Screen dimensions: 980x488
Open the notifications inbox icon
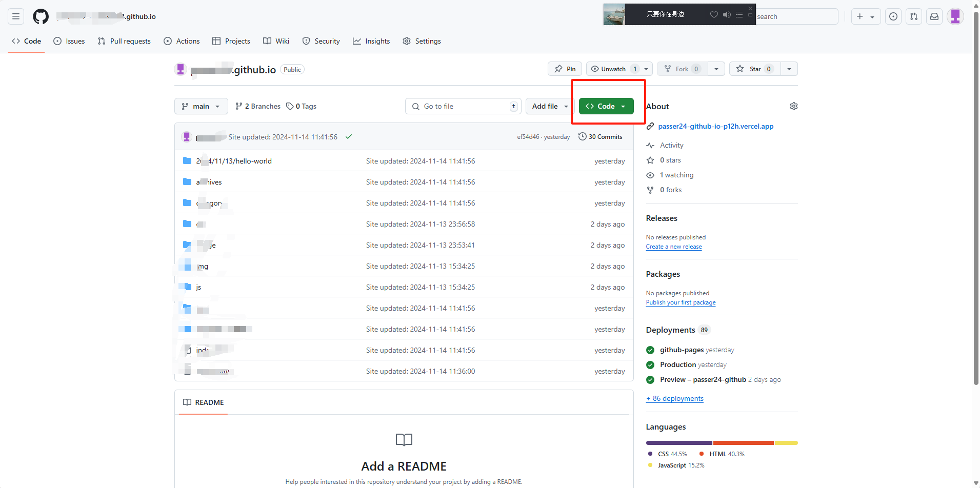tap(934, 16)
